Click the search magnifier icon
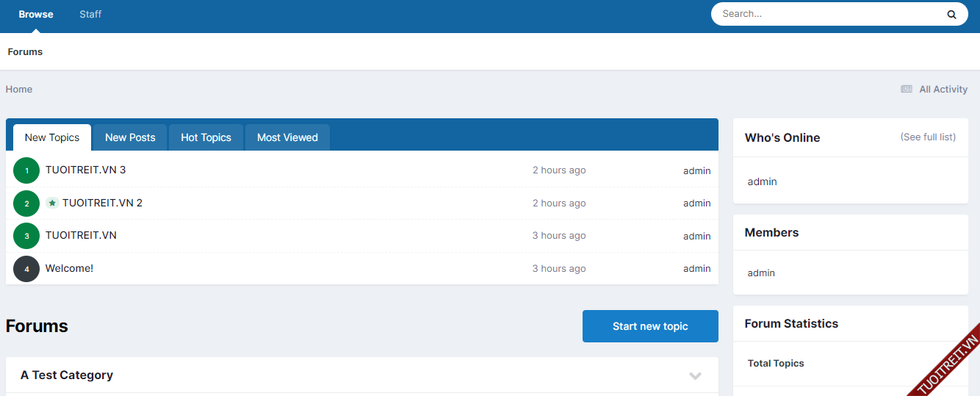The width and height of the screenshot is (980, 396). (x=951, y=14)
